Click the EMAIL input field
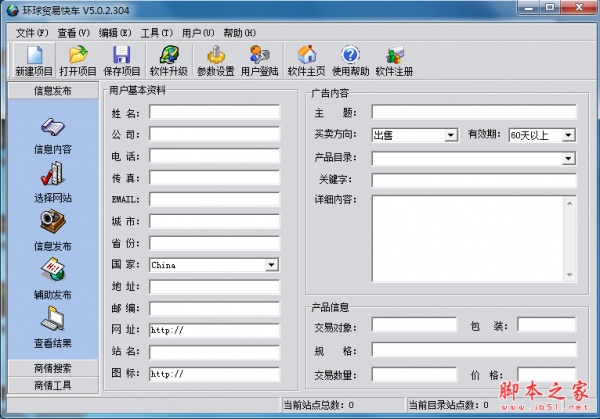The image size is (600, 419). tap(214, 199)
